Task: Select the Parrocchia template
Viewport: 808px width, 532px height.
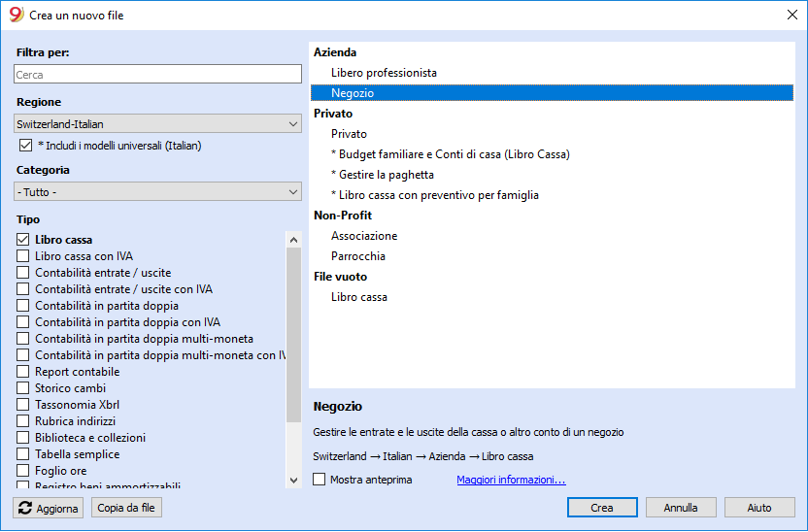Action: point(358,256)
